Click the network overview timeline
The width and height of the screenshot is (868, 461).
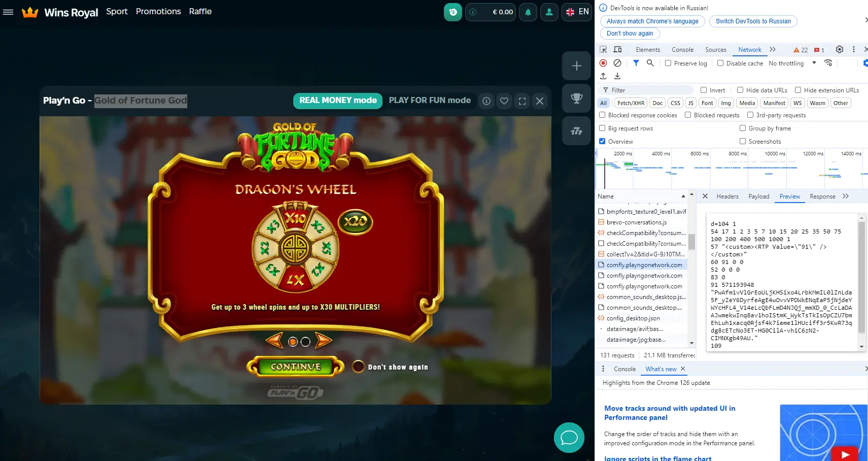click(731, 169)
